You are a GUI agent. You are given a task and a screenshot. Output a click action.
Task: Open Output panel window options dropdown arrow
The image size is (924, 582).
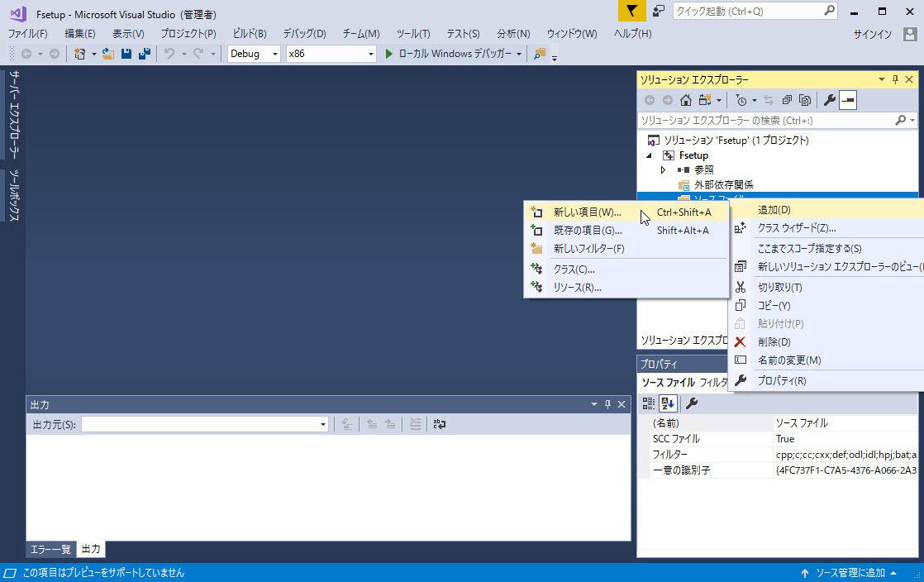tap(594, 404)
